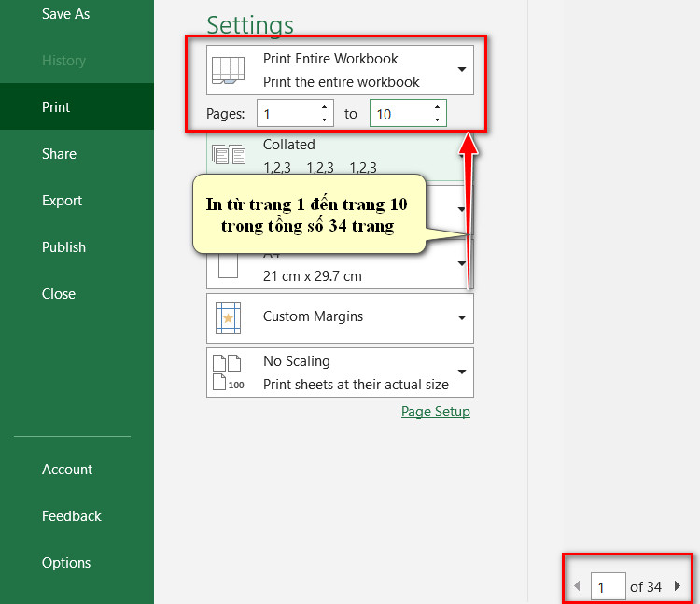This screenshot has height=604, width=700.
Task: Expand the No Scaling dropdown arrow
Action: (462, 372)
